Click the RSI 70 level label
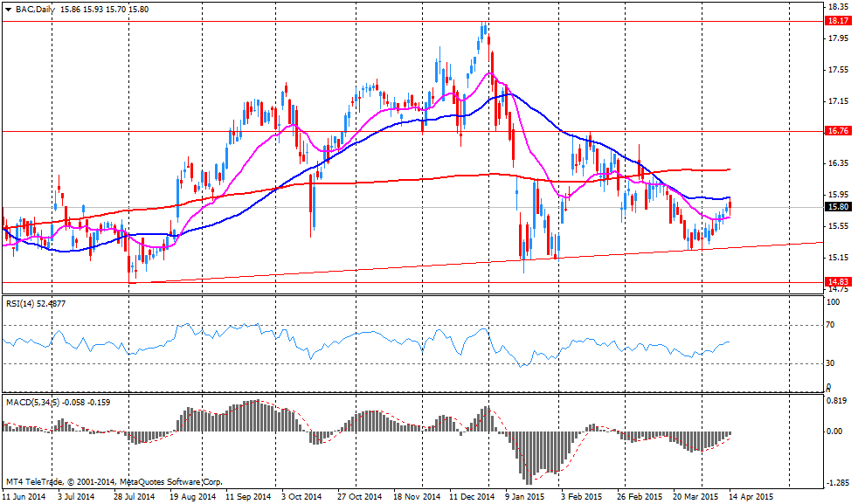The width and height of the screenshot is (858, 504). pos(830,325)
